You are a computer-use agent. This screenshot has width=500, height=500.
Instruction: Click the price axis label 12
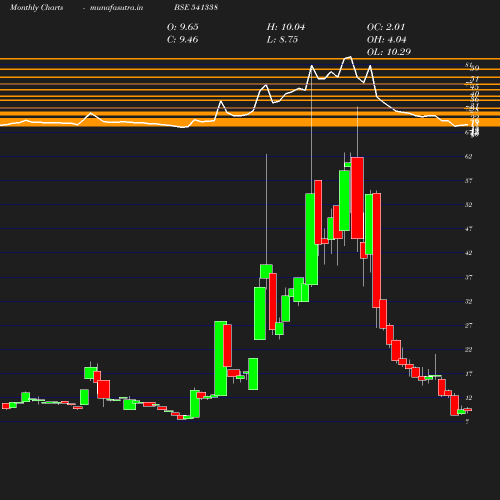(468, 398)
